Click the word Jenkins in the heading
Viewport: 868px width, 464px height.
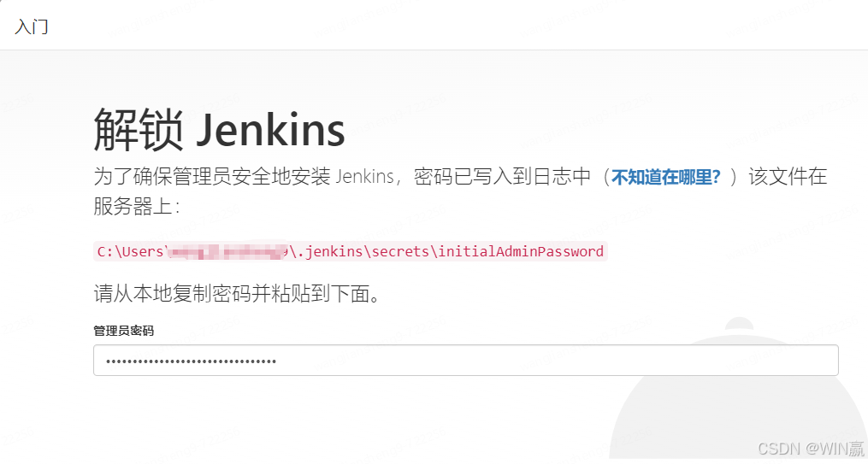(271, 131)
